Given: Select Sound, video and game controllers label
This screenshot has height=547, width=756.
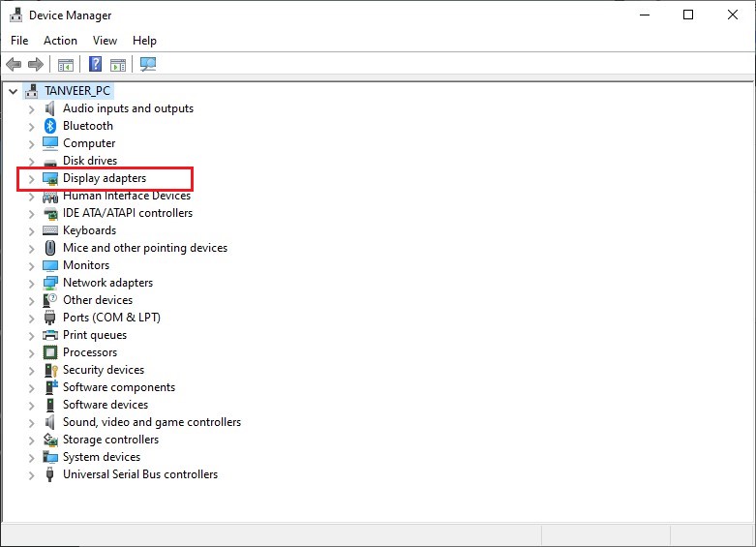Looking at the screenshot, I should click(x=152, y=422).
